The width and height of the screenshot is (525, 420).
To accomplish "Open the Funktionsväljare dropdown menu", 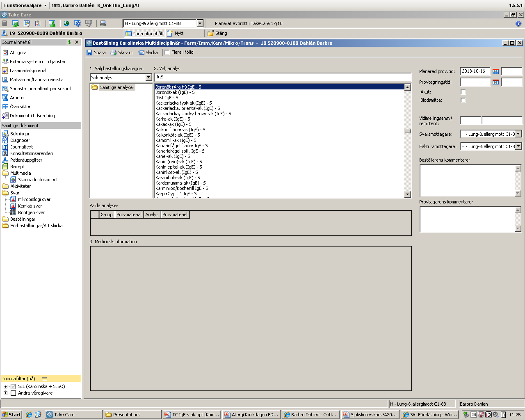I will (x=25, y=5).
